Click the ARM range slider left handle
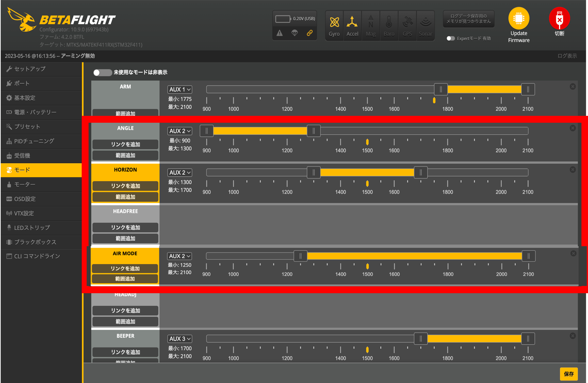The height and width of the screenshot is (383, 588). coord(441,89)
